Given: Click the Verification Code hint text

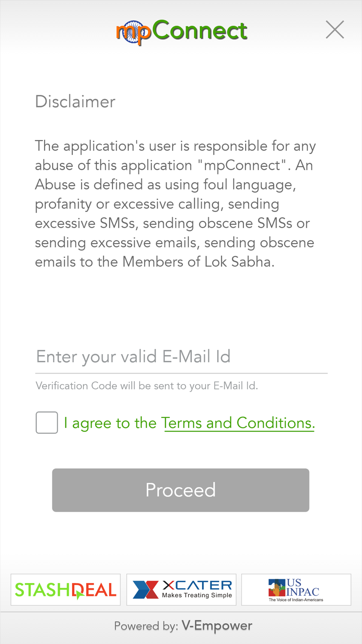Looking at the screenshot, I should [x=147, y=386].
